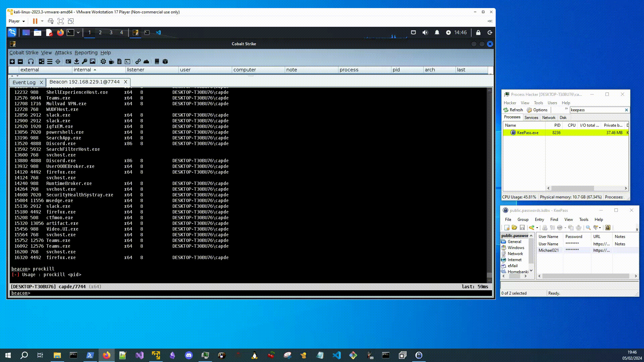Click the Open folder icon in KeePass toolbar

(514, 228)
